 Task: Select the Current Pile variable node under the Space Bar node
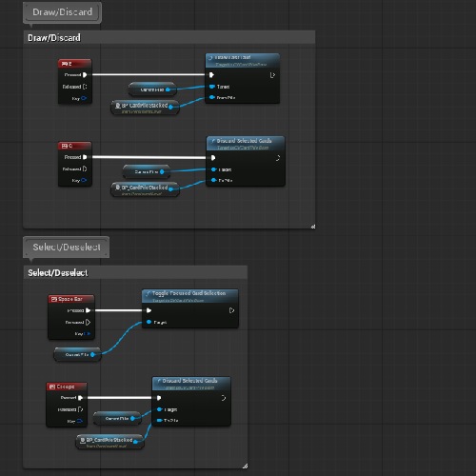coord(78,354)
